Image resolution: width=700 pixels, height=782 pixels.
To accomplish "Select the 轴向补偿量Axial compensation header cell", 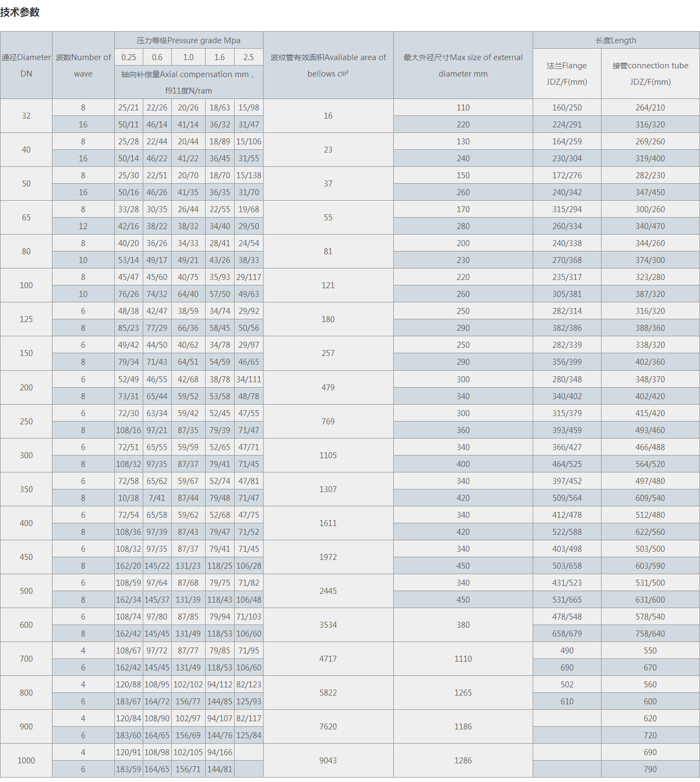I will 189,82.
